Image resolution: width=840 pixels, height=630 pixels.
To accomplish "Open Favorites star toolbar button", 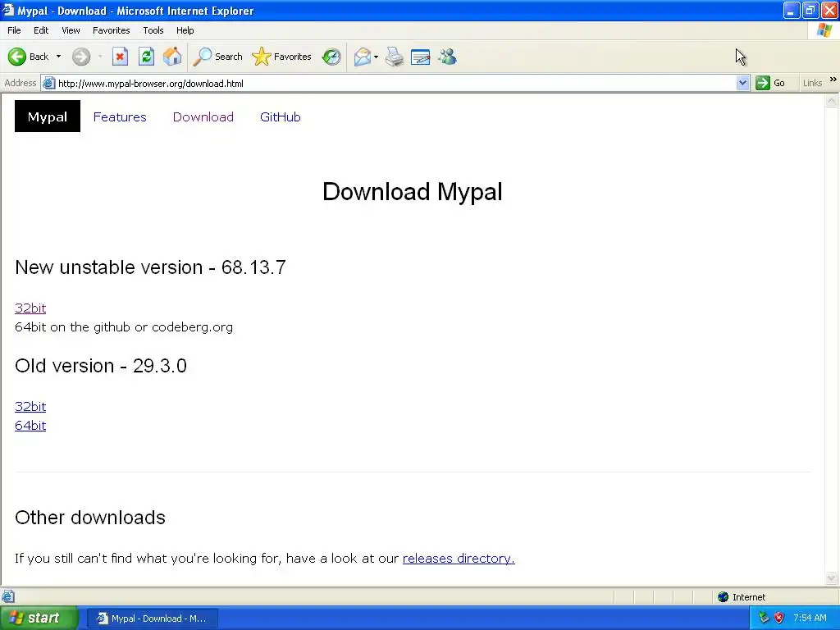I will coord(282,57).
